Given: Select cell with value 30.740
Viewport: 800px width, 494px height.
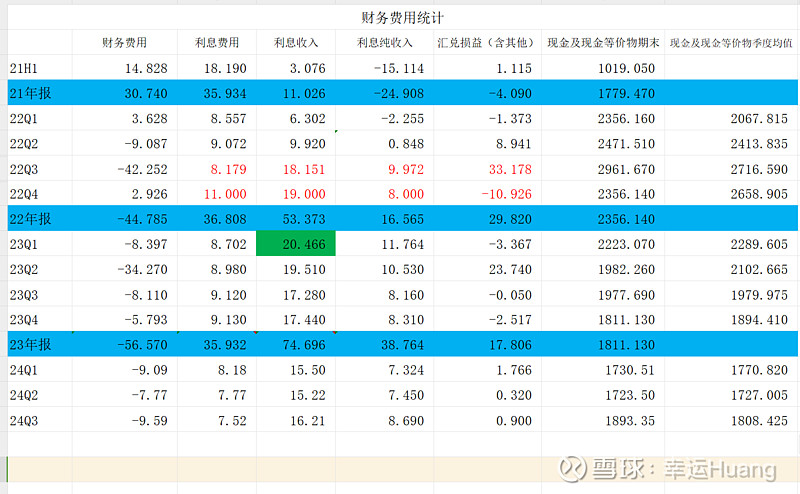Looking at the screenshot, I should [146, 93].
